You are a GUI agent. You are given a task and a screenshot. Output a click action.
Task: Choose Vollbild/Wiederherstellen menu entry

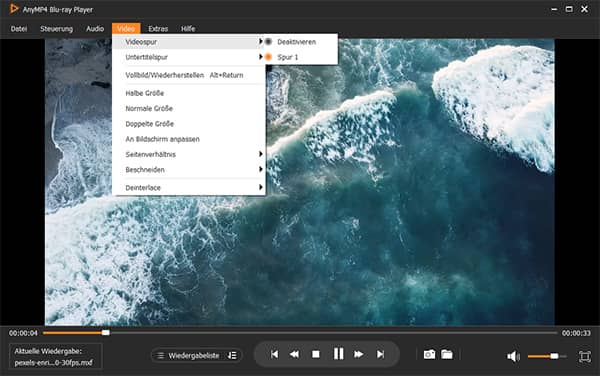click(x=189, y=75)
